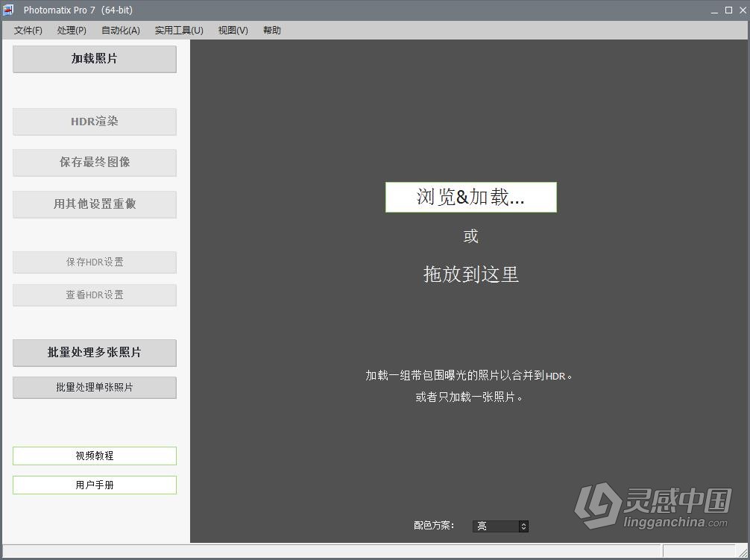This screenshot has height=560, width=750.
Task: Minimize the Photomatix Pro window
Action: 714,10
